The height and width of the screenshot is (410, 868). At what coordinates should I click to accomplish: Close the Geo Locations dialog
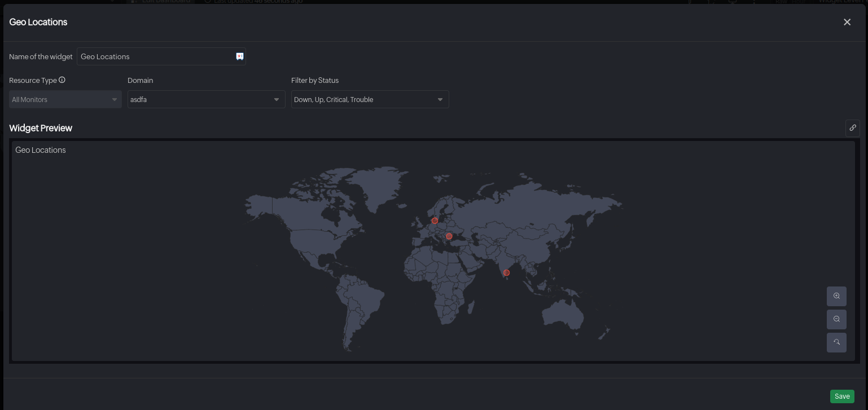point(847,22)
